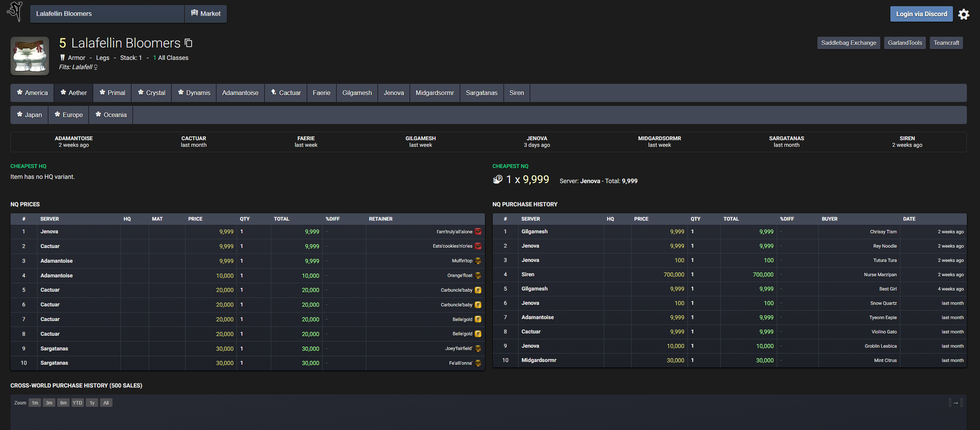Screen dimensions: 980x430
Task: Click retainer city icon beside Fe'all'onna'
Action: click(478, 363)
